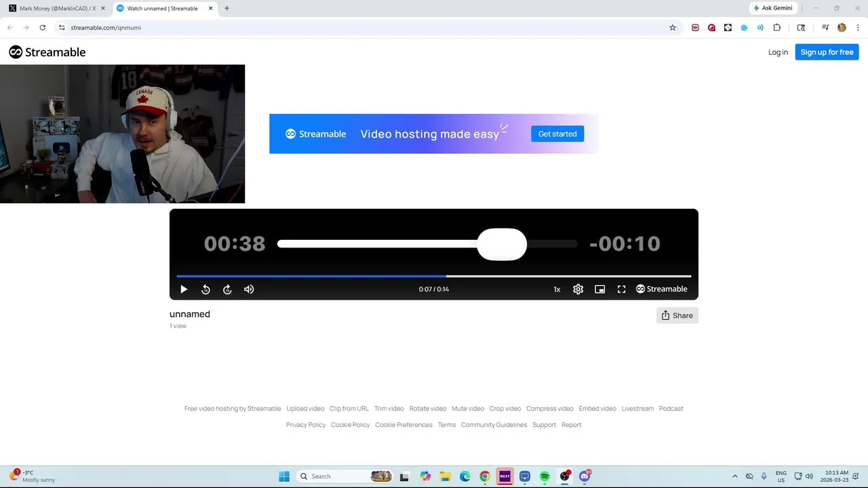Image resolution: width=868 pixels, height=488 pixels.
Task: Open the playback speed 1x menu
Action: (557, 289)
